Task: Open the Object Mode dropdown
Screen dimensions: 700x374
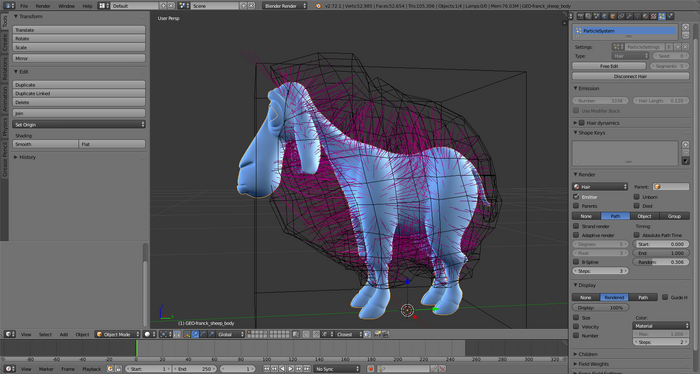Action: [x=116, y=334]
